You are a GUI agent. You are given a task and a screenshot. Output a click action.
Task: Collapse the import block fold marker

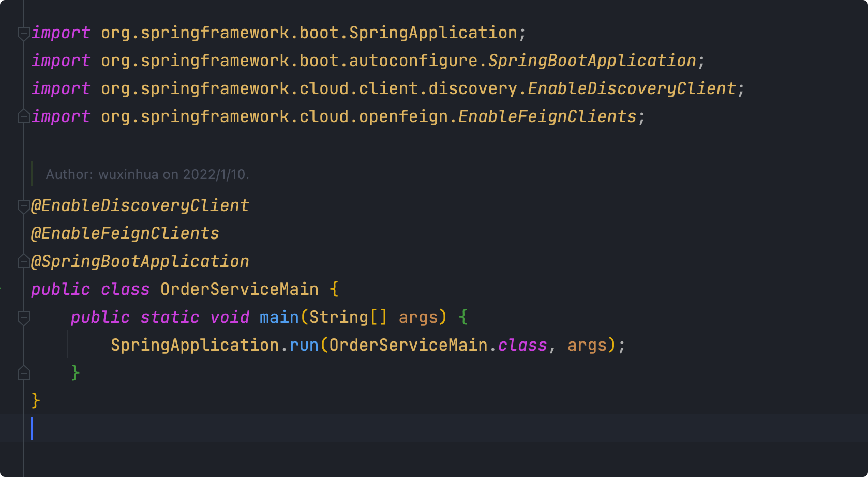[24, 34]
